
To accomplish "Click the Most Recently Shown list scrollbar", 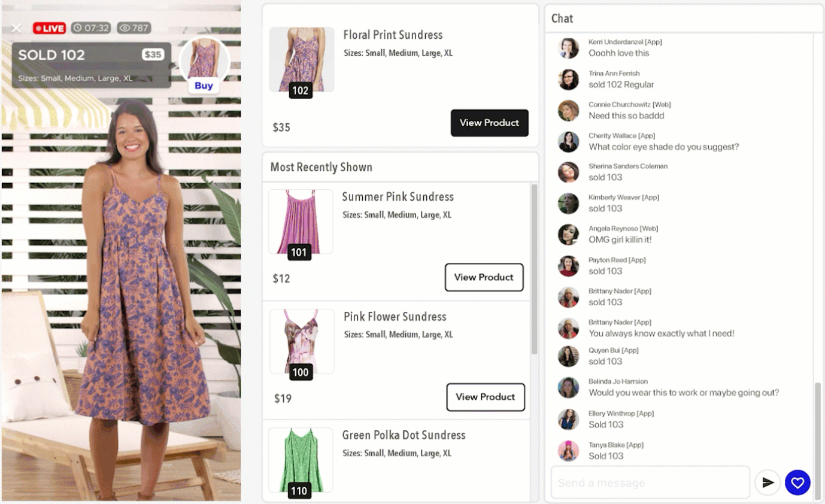I will [x=534, y=269].
